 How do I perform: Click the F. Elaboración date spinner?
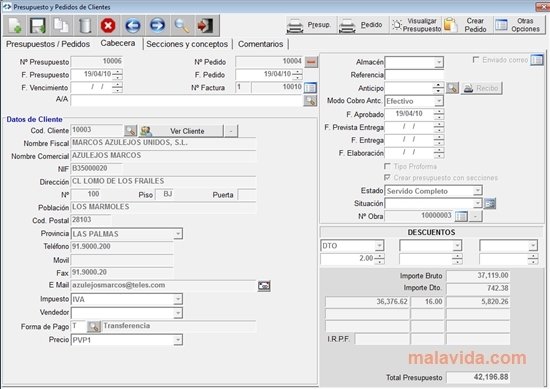point(438,153)
